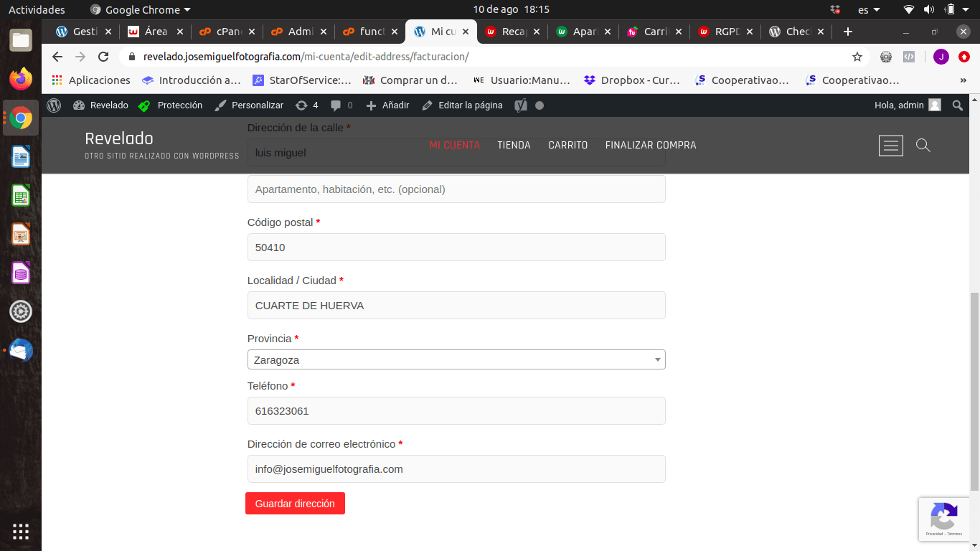The height and width of the screenshot is (551, 980).
Task: Open the clock showing '10 de ago 18:15'
Action: pos(511,10)
